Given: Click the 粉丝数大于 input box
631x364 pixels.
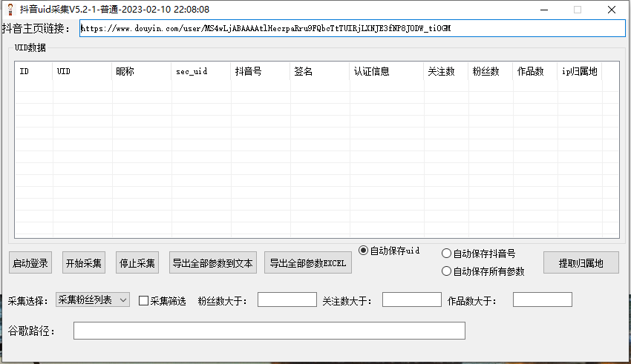Looking at the screenshot, I should [287, 300].
